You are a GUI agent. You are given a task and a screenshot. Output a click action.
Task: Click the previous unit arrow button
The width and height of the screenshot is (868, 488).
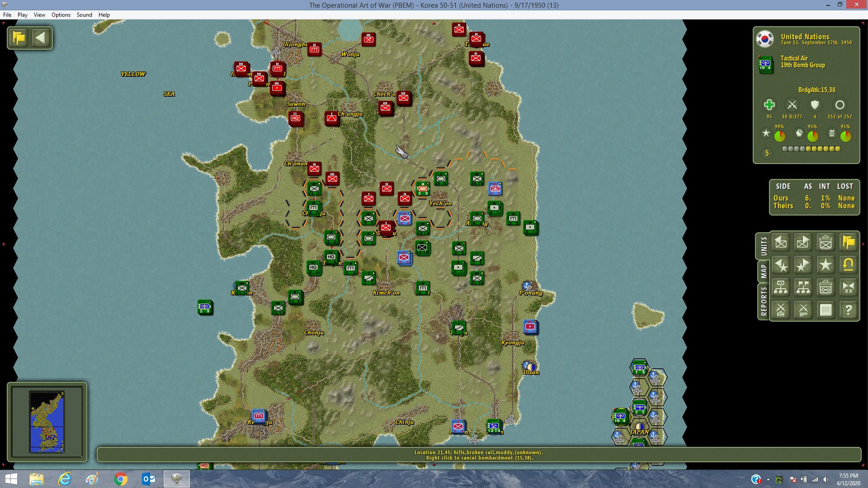(x=781, y=243)
